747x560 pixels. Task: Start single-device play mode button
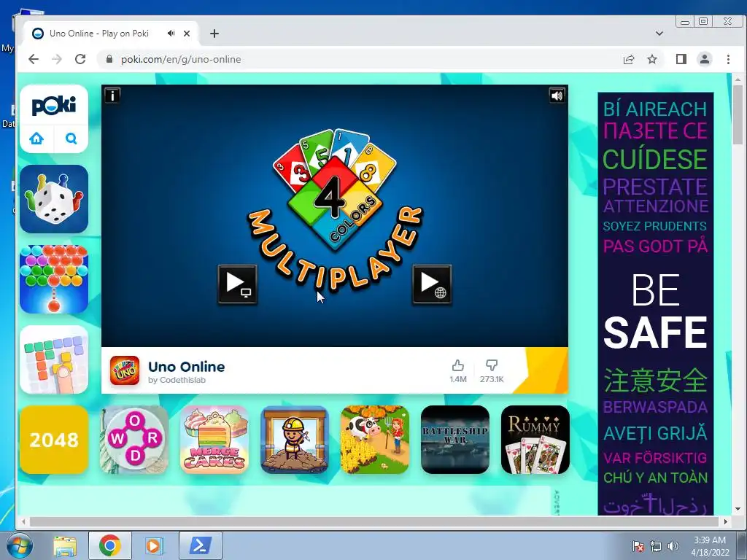237,284
